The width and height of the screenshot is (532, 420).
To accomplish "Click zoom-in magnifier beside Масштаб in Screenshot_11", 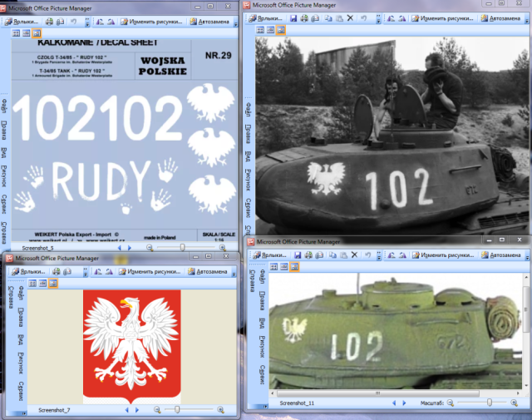I will pyautogui.click(x=515, y=403).
